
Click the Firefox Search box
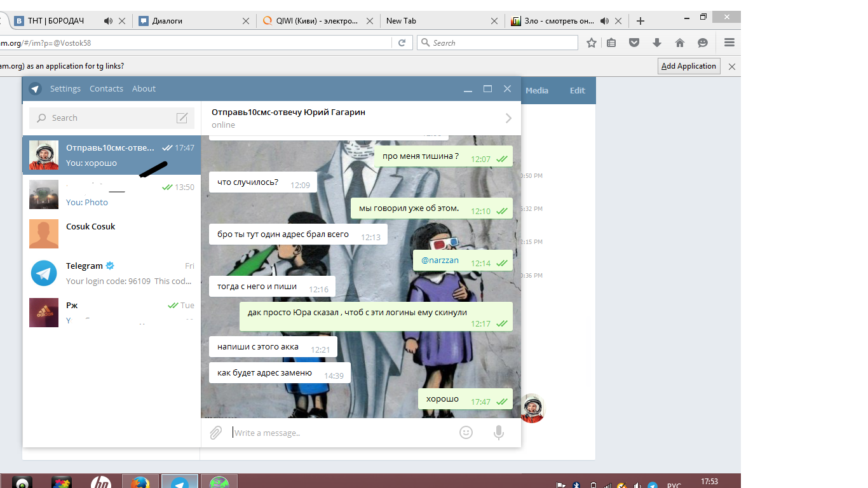(498, 43)
